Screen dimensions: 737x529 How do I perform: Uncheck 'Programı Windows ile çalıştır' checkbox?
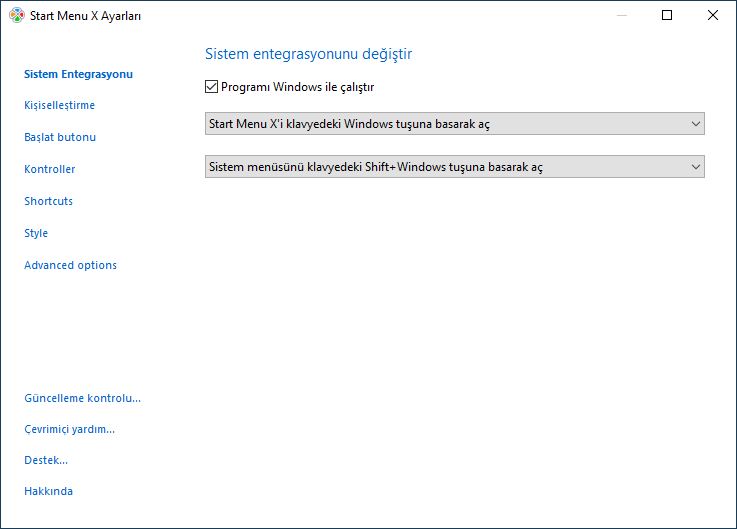coord(212,87)
